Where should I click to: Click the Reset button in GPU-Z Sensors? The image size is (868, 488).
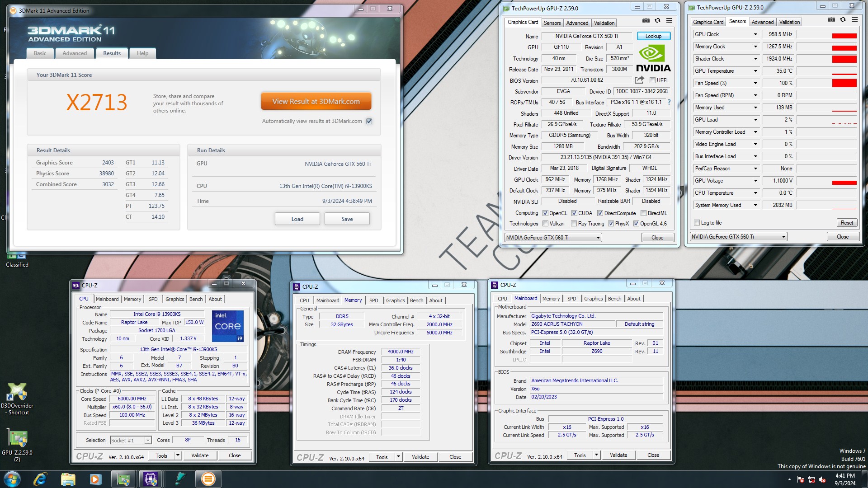847,223
